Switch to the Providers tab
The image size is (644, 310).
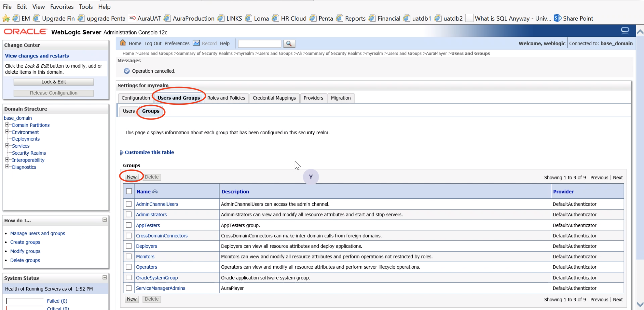click(313, 98)
